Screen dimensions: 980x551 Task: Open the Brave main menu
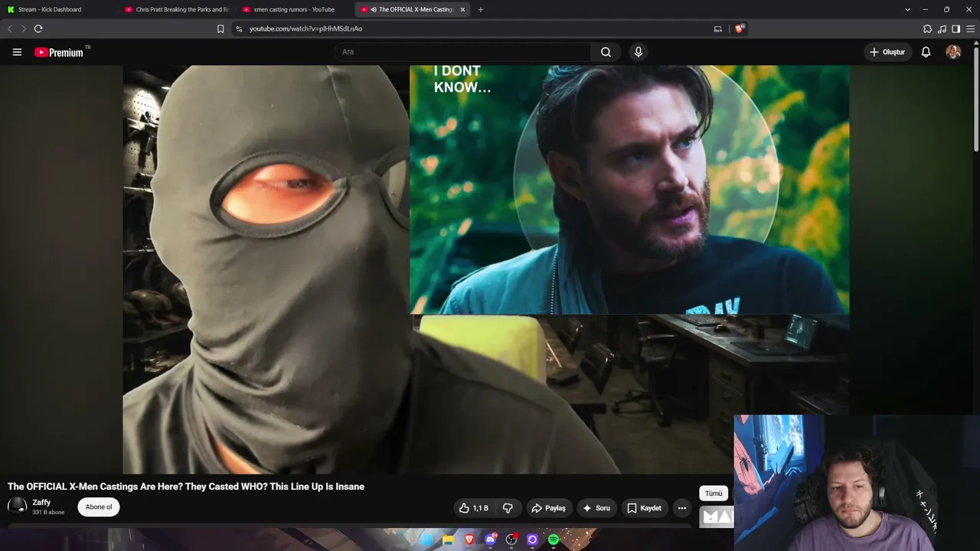click(971, 29)
